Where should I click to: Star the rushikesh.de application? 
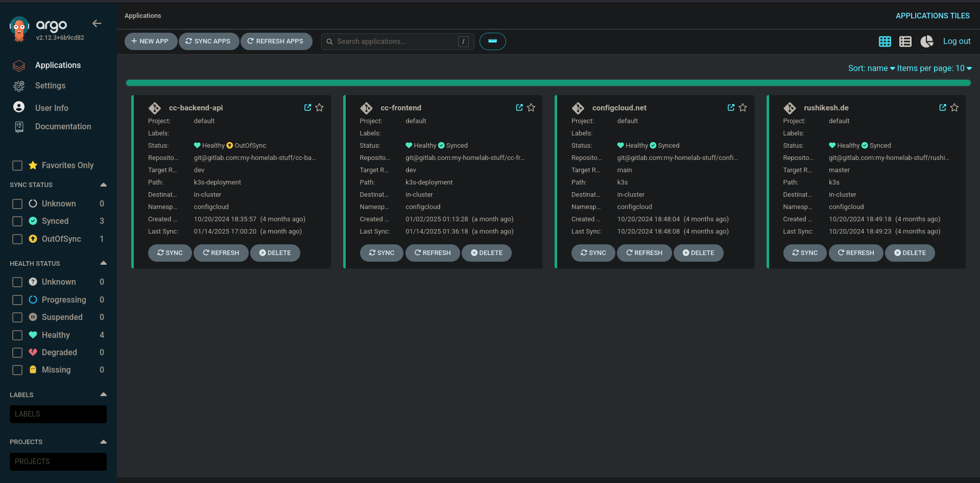[954, 108]
